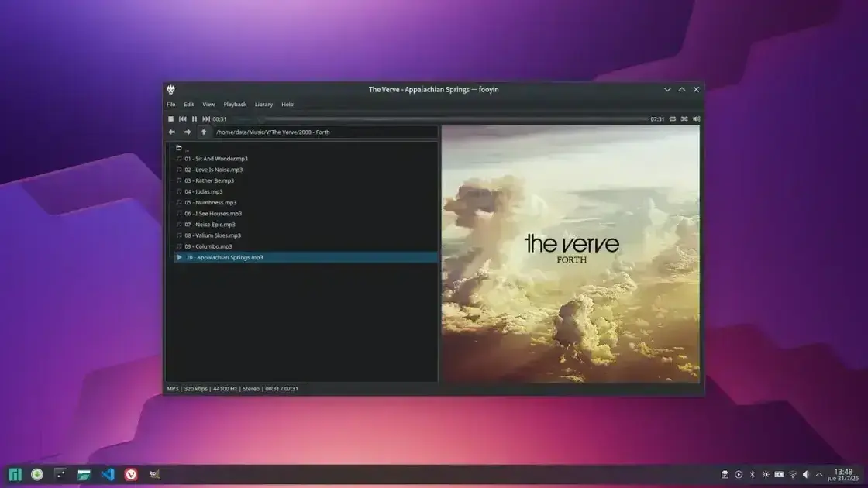Select '02 - Love Is Noise.mp3'
The image size is (868, 488).
point(305,170)
